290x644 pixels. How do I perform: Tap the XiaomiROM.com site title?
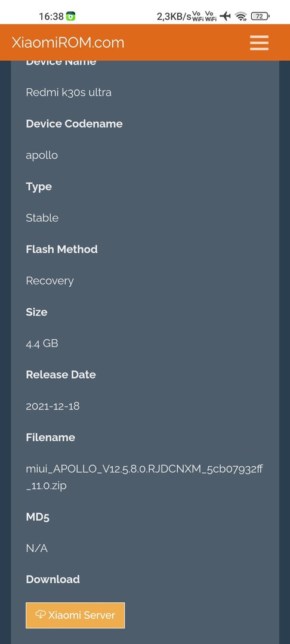68,42
